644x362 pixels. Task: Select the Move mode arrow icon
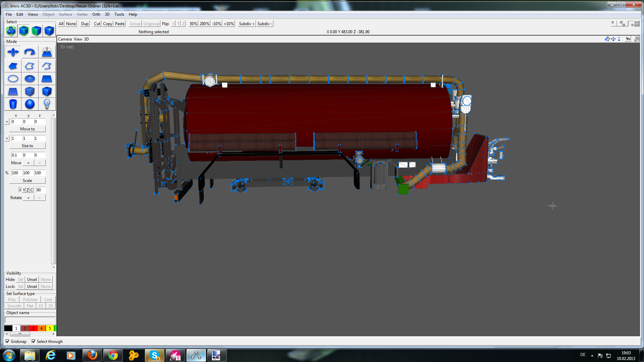[x=13, y=52]
